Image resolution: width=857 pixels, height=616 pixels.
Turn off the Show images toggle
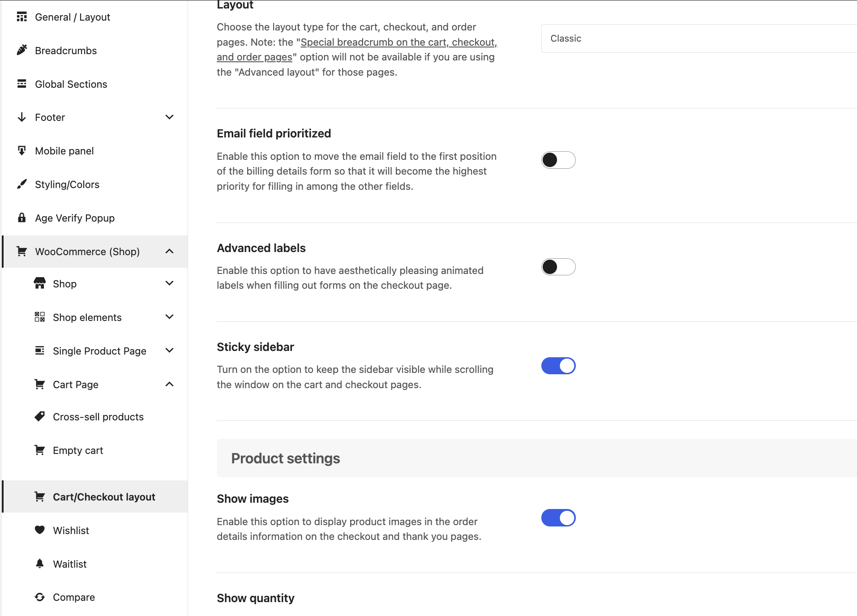558,518
